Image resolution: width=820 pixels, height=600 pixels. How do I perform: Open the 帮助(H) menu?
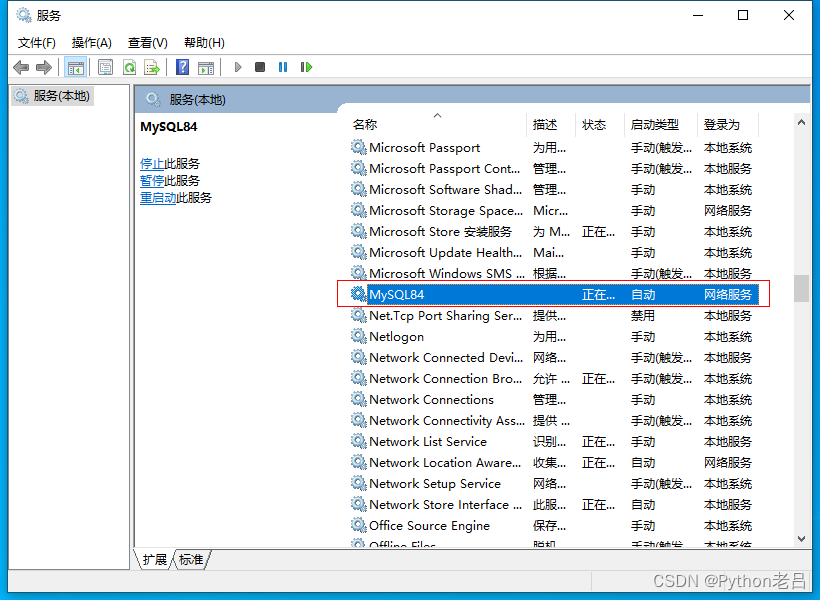coord(204,43)
